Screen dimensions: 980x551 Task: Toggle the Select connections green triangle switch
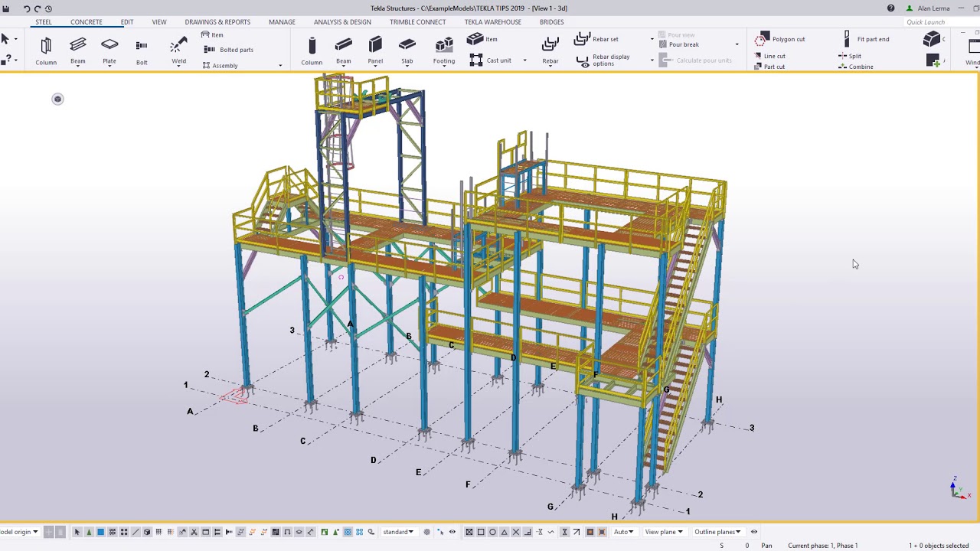pos(89,532)
